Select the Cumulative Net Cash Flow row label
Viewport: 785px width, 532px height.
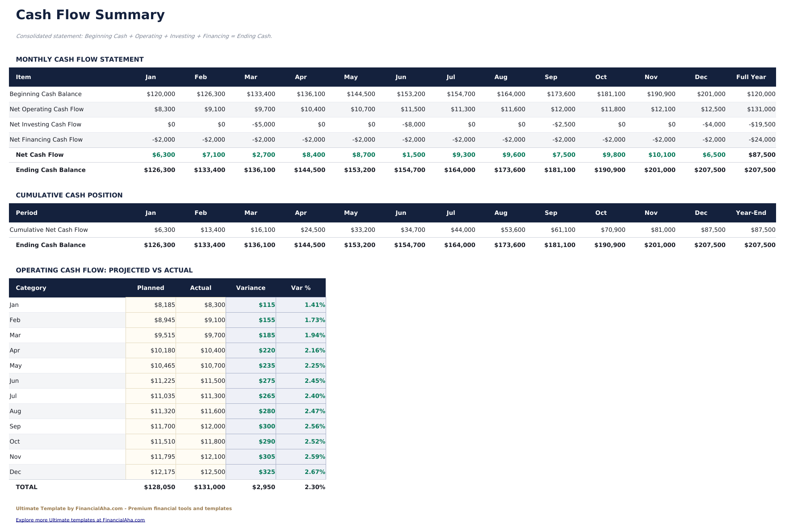pyautogui.click(x=49, y=230)
